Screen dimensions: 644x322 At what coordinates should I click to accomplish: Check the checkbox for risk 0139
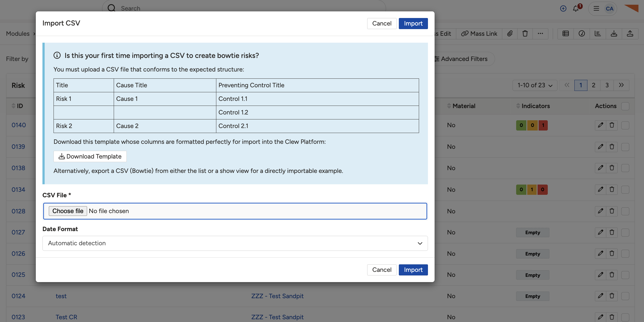(x=625, y=147)
